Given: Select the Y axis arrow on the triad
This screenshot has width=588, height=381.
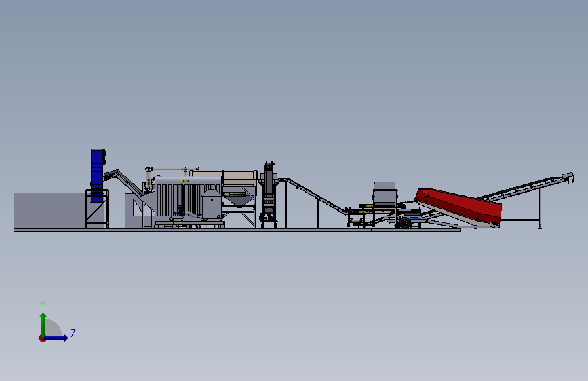Looking at the screenshot, I should click(x=43, y=325).
